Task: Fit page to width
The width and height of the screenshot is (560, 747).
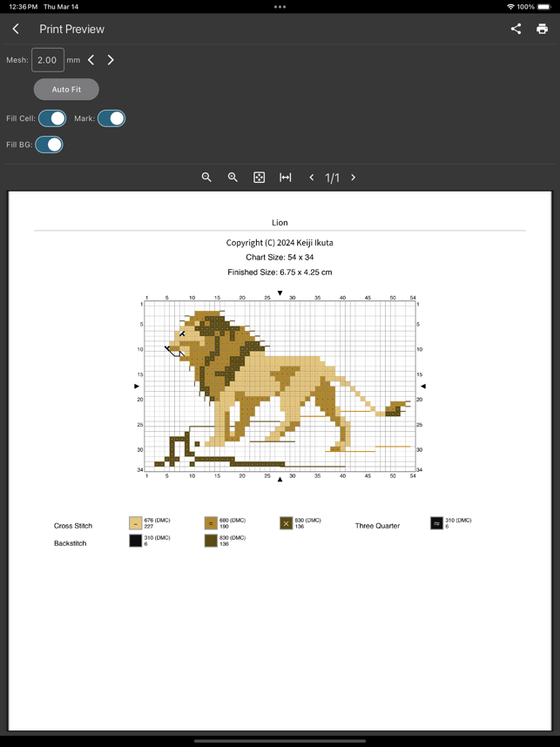Action: tap(285, 178)
